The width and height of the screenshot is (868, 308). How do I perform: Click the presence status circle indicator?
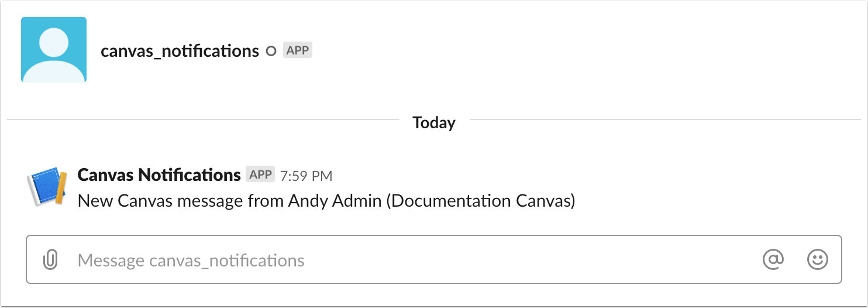pos(271,51)
